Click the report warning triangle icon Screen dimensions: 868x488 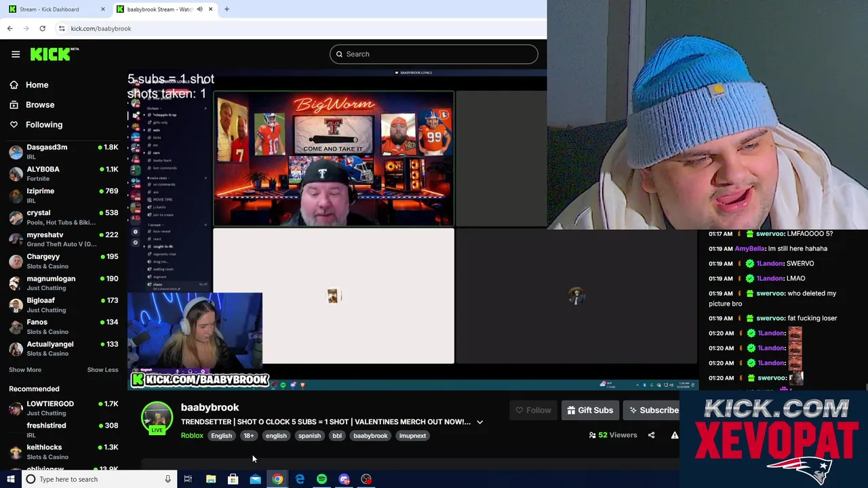click(x=674, y=435)
